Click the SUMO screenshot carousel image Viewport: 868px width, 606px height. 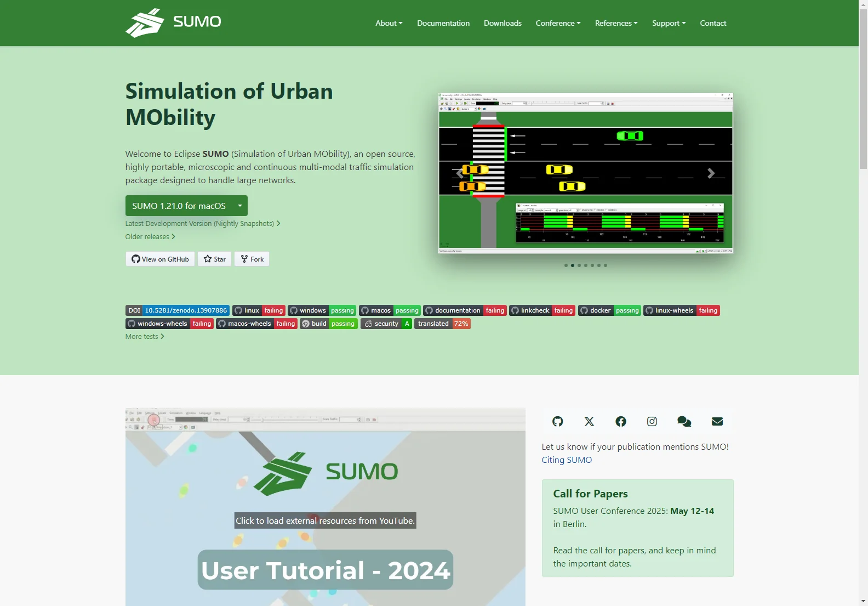pos(585,173)
